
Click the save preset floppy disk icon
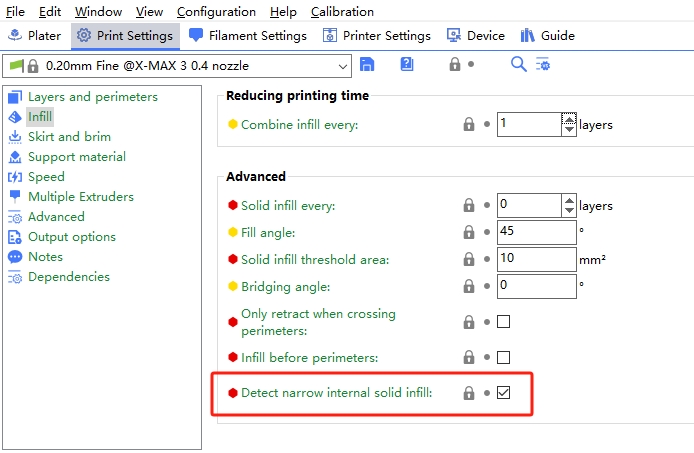click(x=368, y=65)
